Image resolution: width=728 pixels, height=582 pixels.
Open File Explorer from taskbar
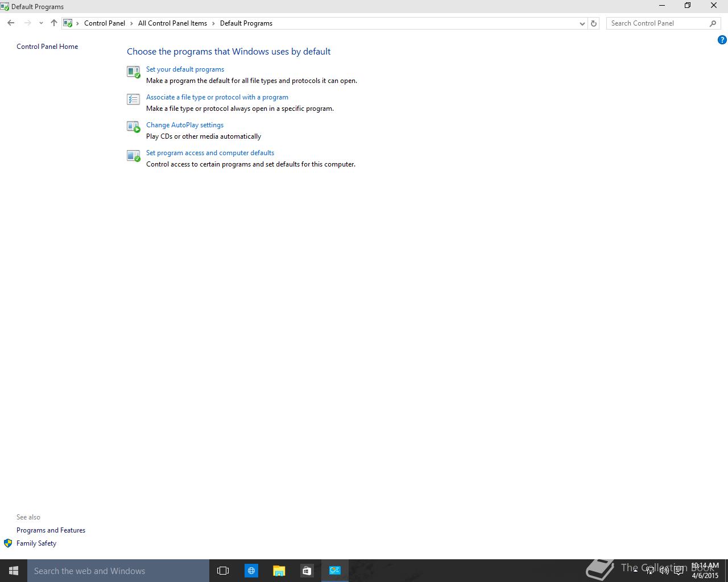point(279,571)
